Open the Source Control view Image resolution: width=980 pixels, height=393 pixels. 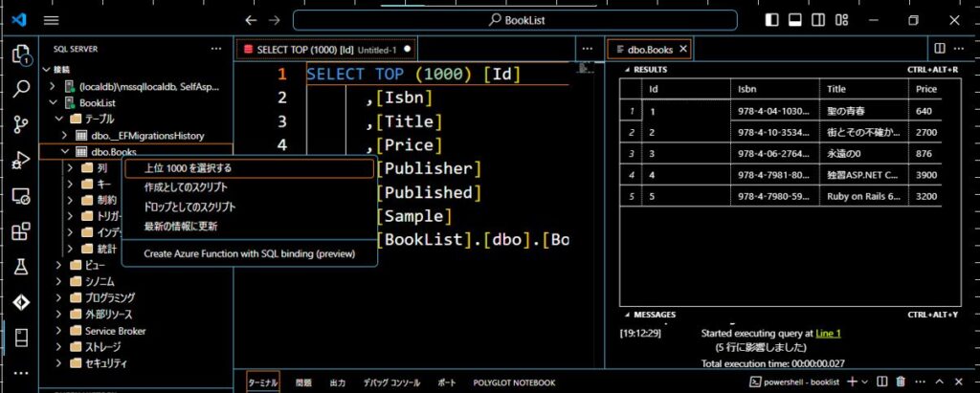point(20,124)
